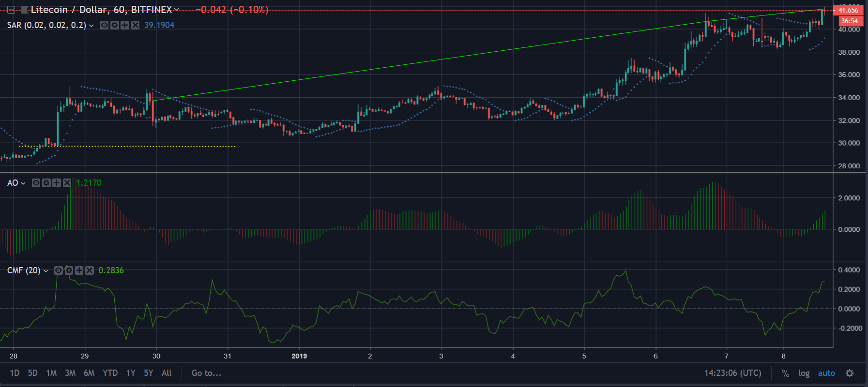The height and width of the screenshot is (387, 868).
Task: Click the plus icon beside SAR indicator
Action: [125, 25]
